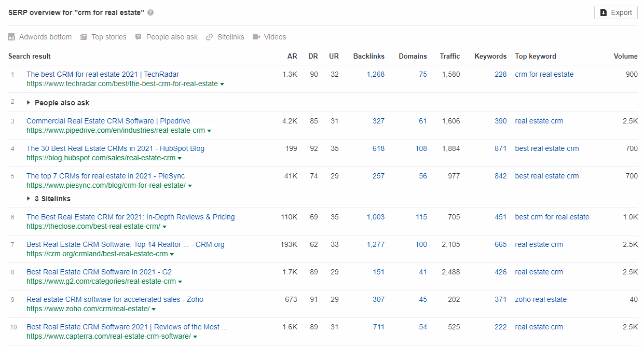Screen dimensions: 644x347
Task: Select the Top stories feature label
Action: pyautogui.click(x=109, y=37)
